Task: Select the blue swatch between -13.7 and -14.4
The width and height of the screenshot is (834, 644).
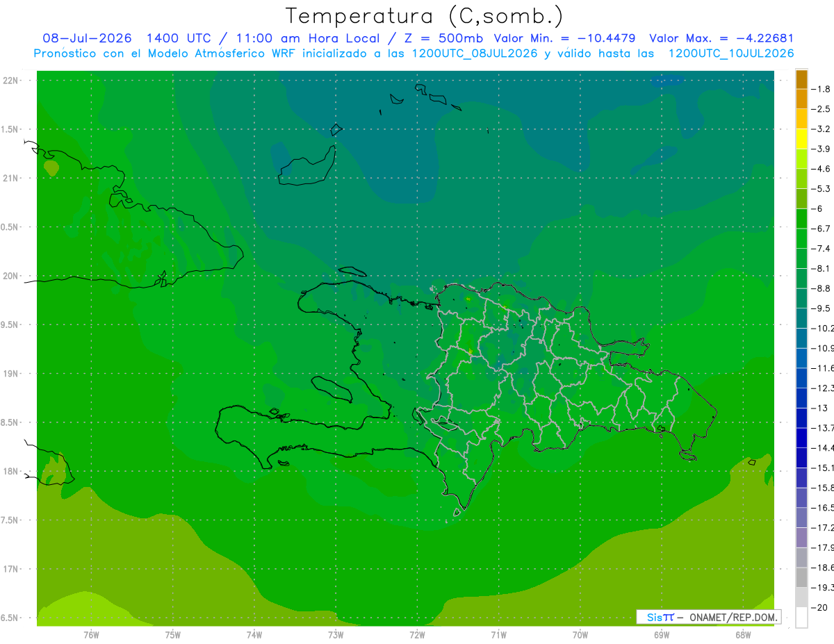Action: [801, 438]
